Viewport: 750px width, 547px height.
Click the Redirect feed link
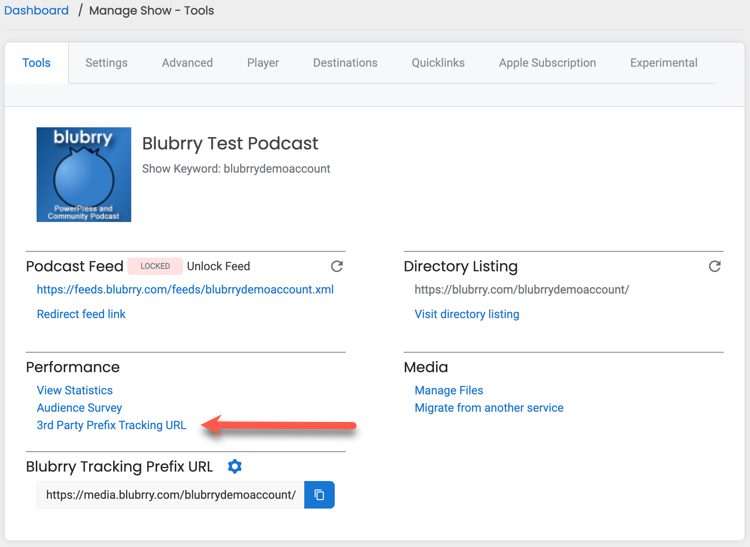(81, 314)
